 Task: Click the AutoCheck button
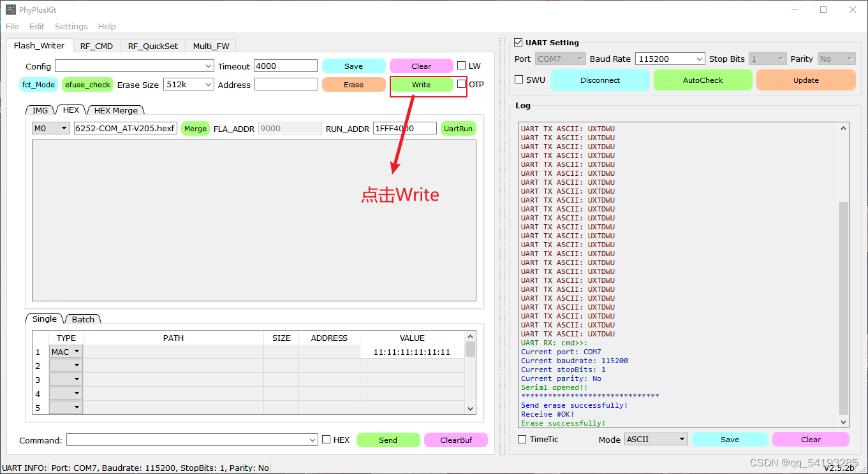point(703,80)
